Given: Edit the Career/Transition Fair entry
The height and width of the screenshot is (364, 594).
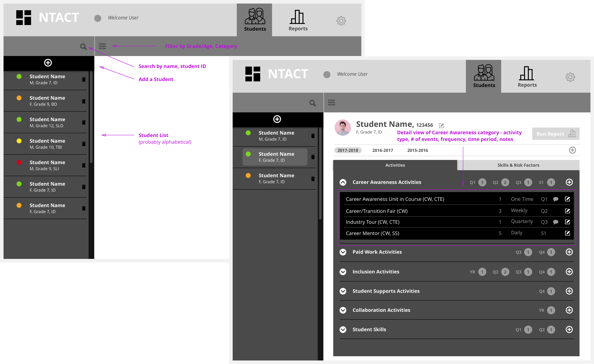Looking at the screenshot, I should tap(568, 211).
